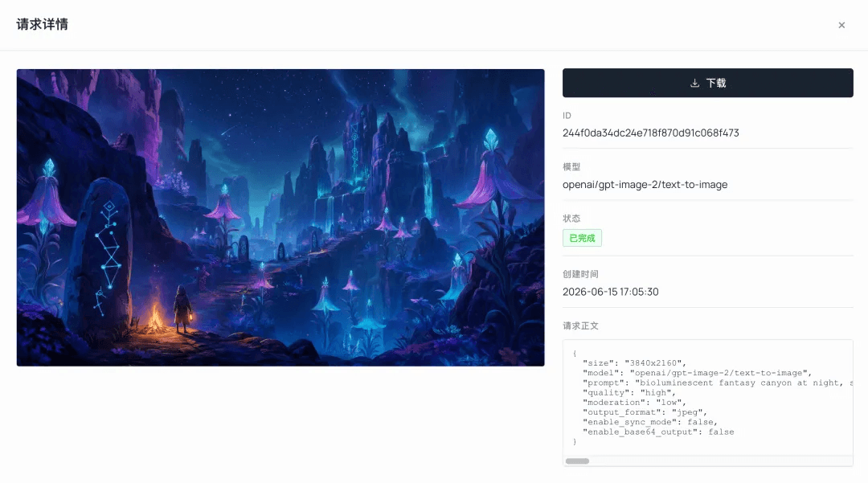Click the "size": "3840x2160" line
The image size is (868, 483).
(x=634, y=363)
